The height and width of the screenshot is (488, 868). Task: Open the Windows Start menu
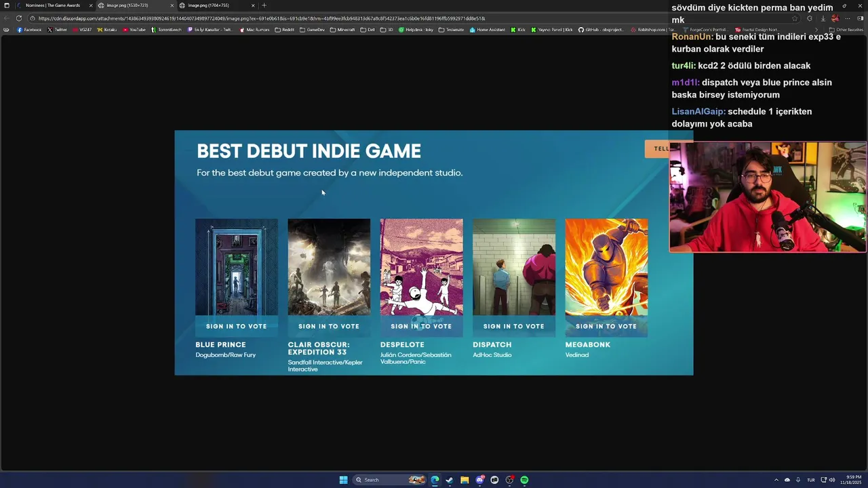[343, 480]
